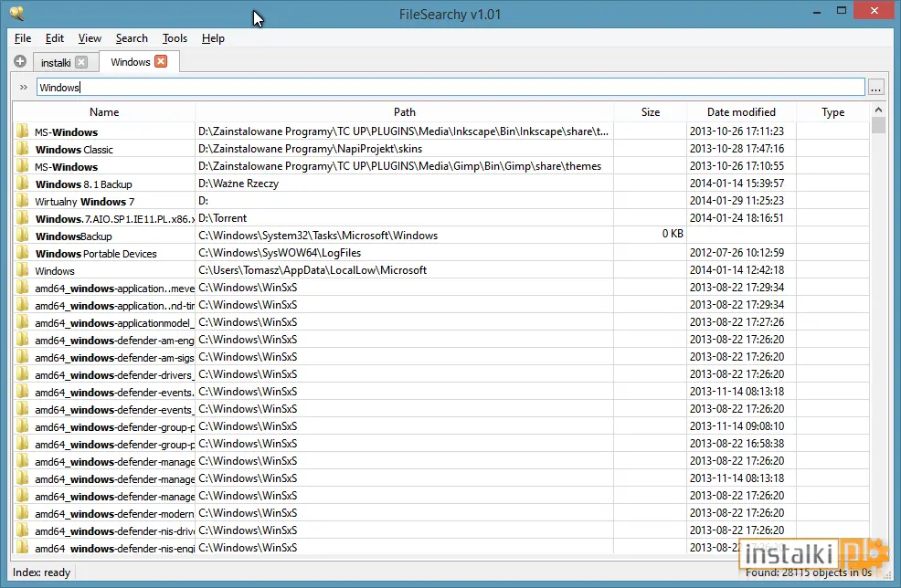Select the Windows.7.AIO.SP1.IE11.PL.x86 entry

(114, 219)
